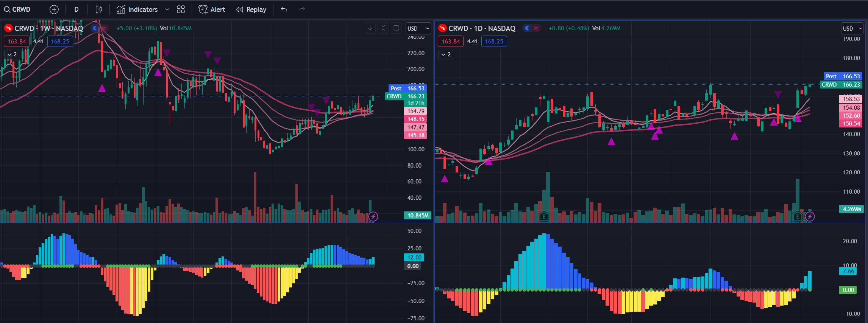Click the red 163.84 sell button on the weekly chart
868x323 pixels.
(x=17, y=42)
